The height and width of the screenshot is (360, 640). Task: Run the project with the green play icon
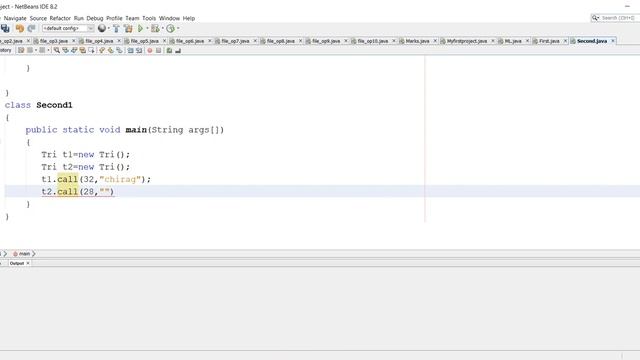click(140, 29)
